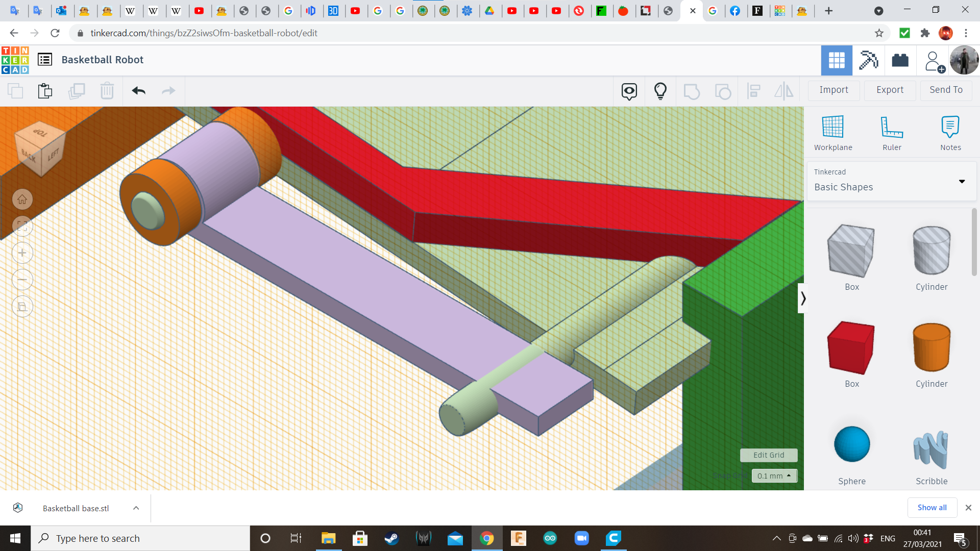This screenshot has height=551, width=980.
Task: Expand the Basic Shapes dropdown
Action: tap(962, 182)
